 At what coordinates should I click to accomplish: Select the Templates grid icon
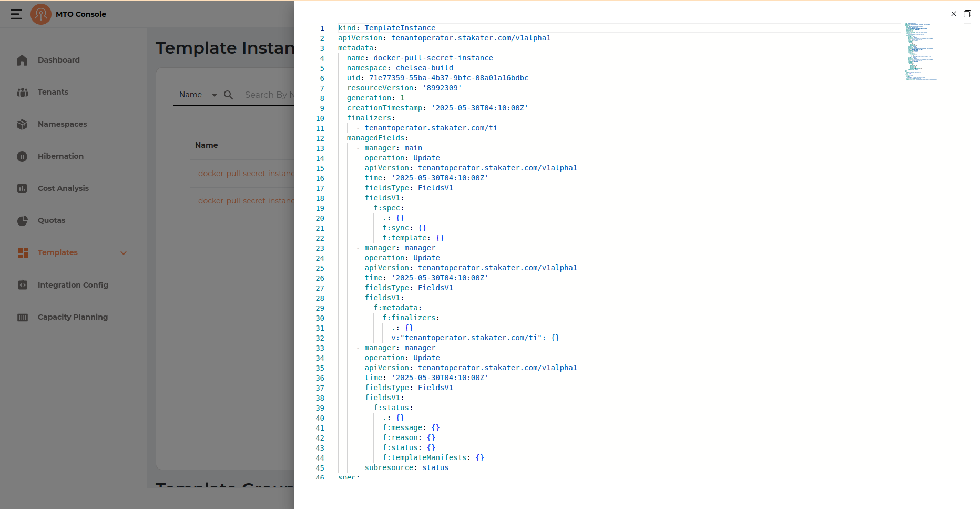point(23,252)
